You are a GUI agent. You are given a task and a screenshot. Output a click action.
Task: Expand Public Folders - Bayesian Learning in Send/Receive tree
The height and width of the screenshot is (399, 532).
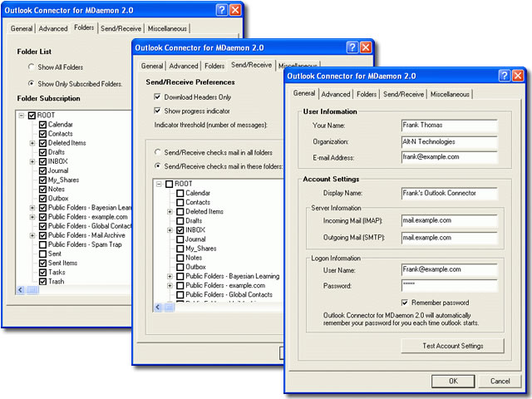(170, 277)
